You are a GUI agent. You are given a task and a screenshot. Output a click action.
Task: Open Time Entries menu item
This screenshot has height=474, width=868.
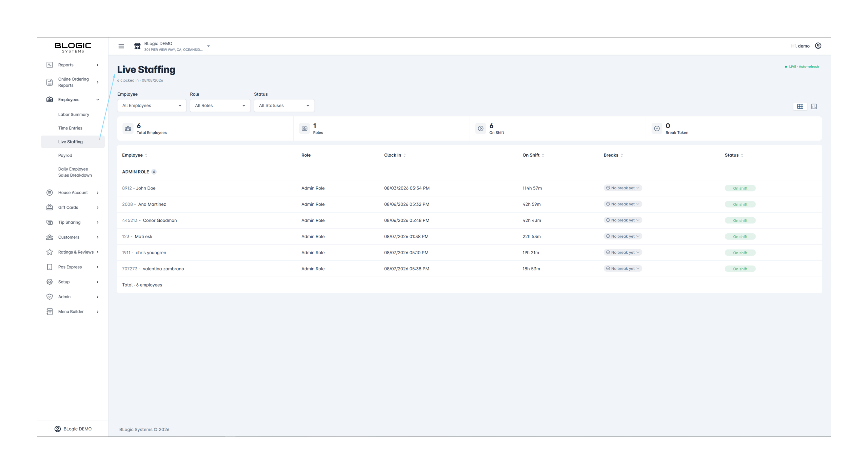pyautogui.click(x=70, y=128)
